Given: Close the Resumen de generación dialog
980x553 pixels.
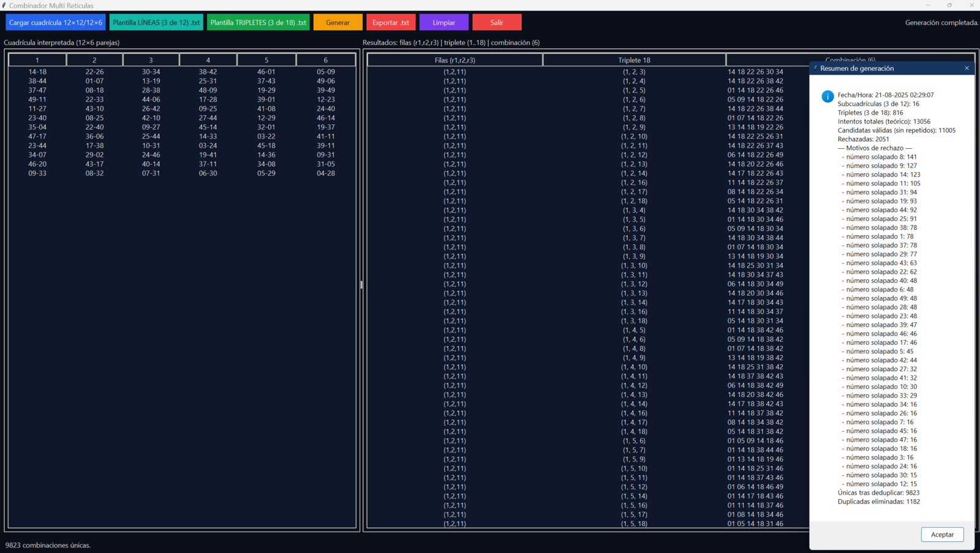Looking at the screenshot, I should pyautogui.click(x=967, y=68).
